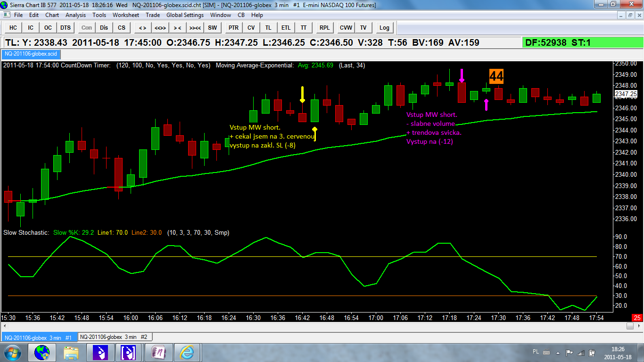Click the Dis disconnect button
The height and width of the screenshot is (362, 644).
pos(104,28)
